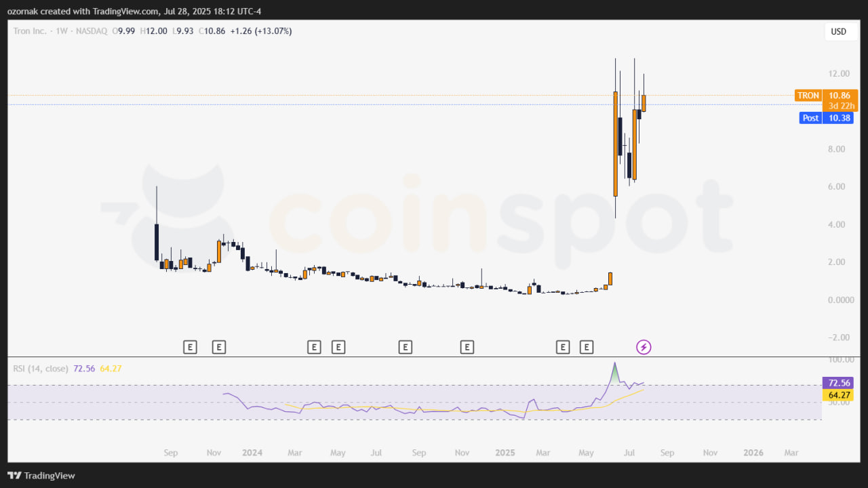Viewport: 868px width, 488px height.
Task: Click the earnings E marker near September 2024
Action: point(405,346)
